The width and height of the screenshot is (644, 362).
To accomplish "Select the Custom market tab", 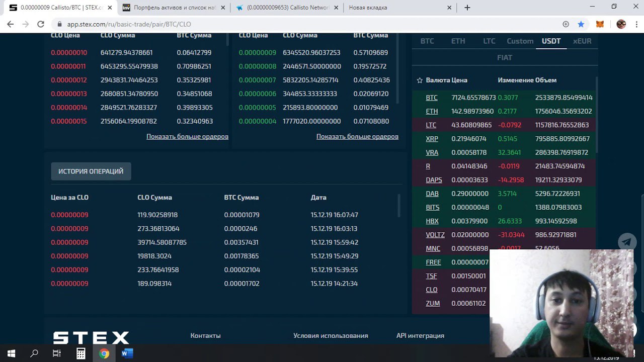I will click(520, 41).
